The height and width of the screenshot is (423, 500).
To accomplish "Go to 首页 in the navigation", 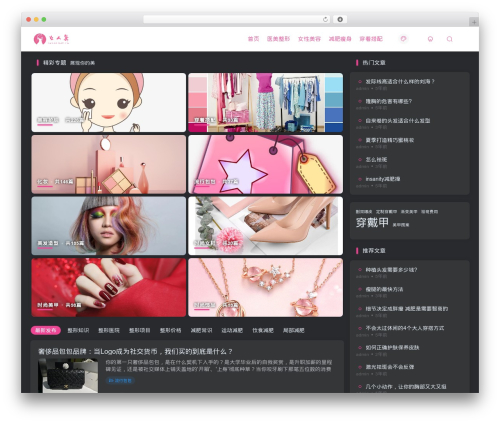I will point(253,39).
